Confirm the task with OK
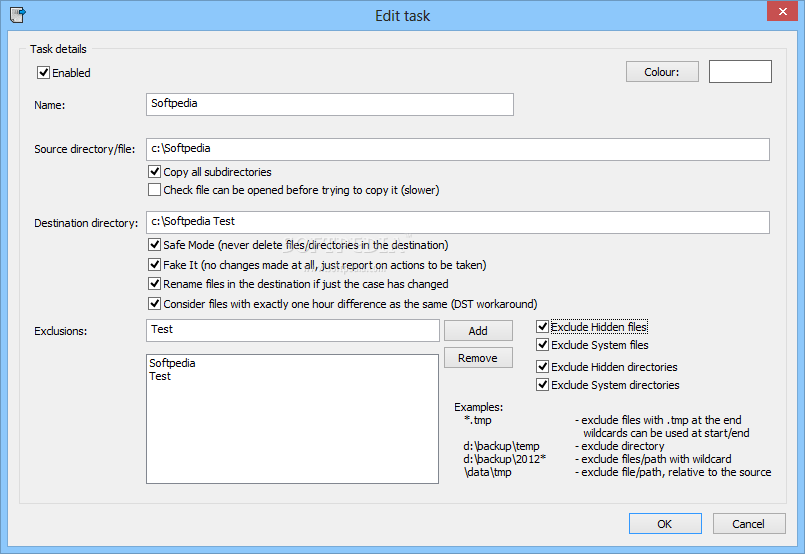 pos(665,524)
